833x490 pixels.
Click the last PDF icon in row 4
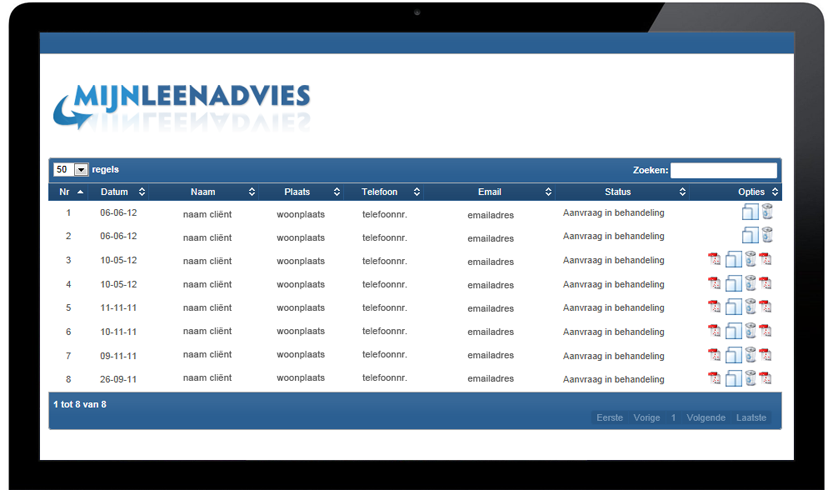(765, 283)
